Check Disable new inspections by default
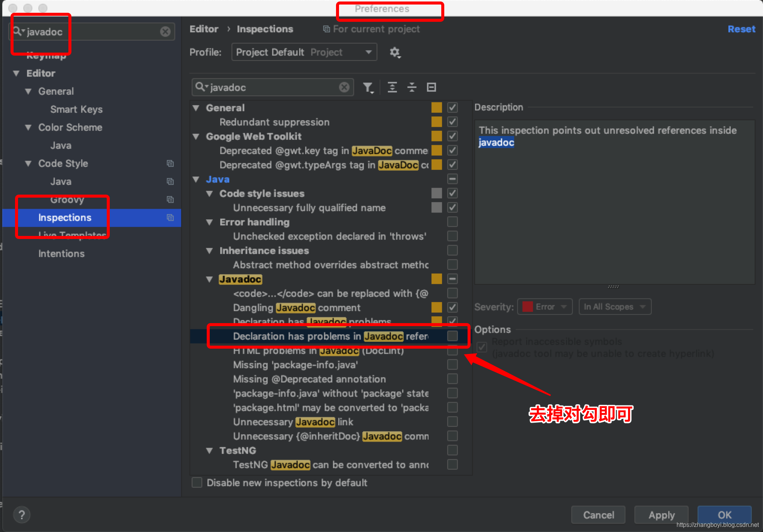This screenshot has width=763, height=532. click(197, 482)
